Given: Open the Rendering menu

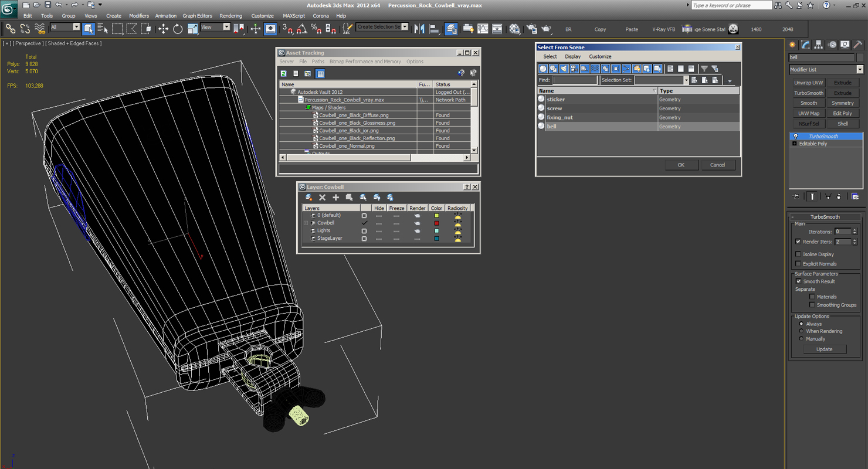Looking at the screenshot, I should [230, 16].
